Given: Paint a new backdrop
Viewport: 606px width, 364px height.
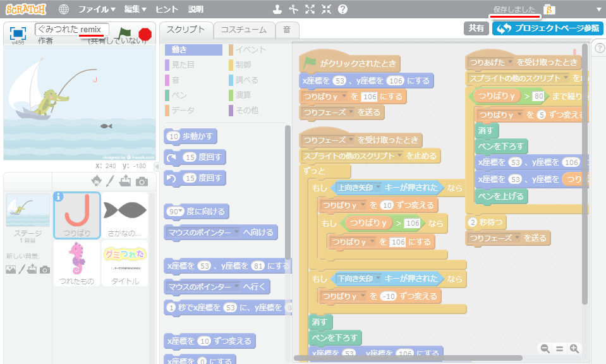Looking at the screenshot, I should point(21,269).
